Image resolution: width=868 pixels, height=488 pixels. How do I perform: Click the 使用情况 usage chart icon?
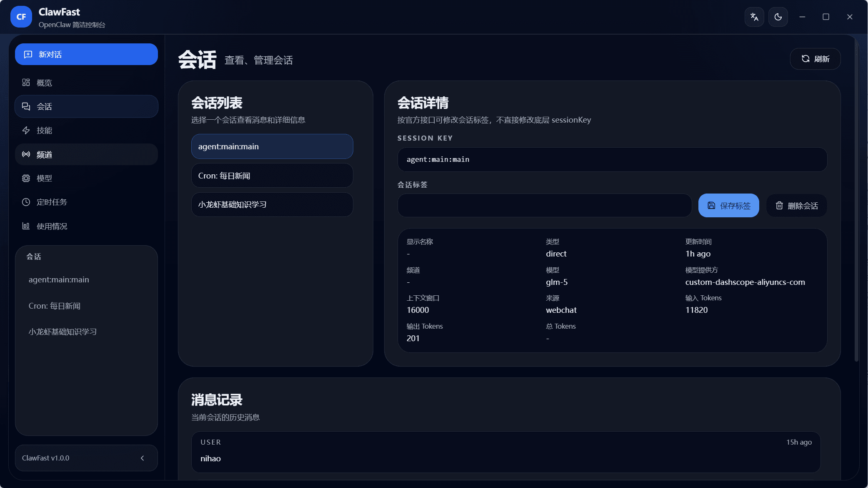click(x=26, y=226)
